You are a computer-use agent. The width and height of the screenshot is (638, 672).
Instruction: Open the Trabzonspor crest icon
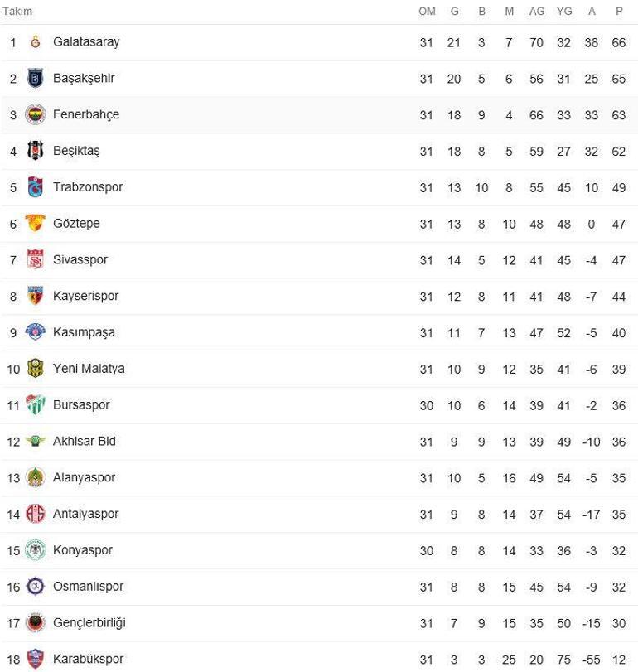[36, 187]
